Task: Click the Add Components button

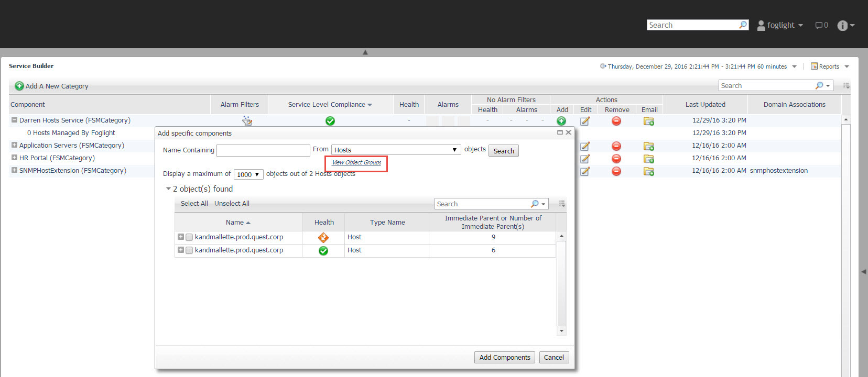Action: 504,357
